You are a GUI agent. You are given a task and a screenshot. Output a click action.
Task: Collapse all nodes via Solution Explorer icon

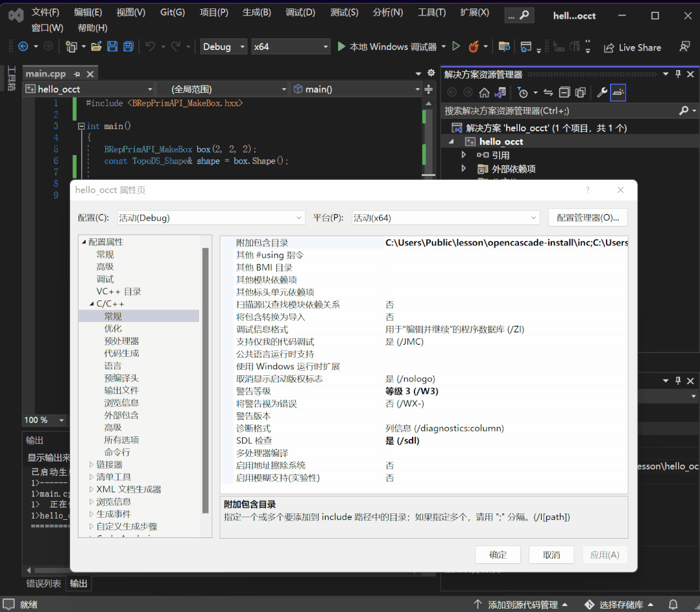tap(563, 92)
